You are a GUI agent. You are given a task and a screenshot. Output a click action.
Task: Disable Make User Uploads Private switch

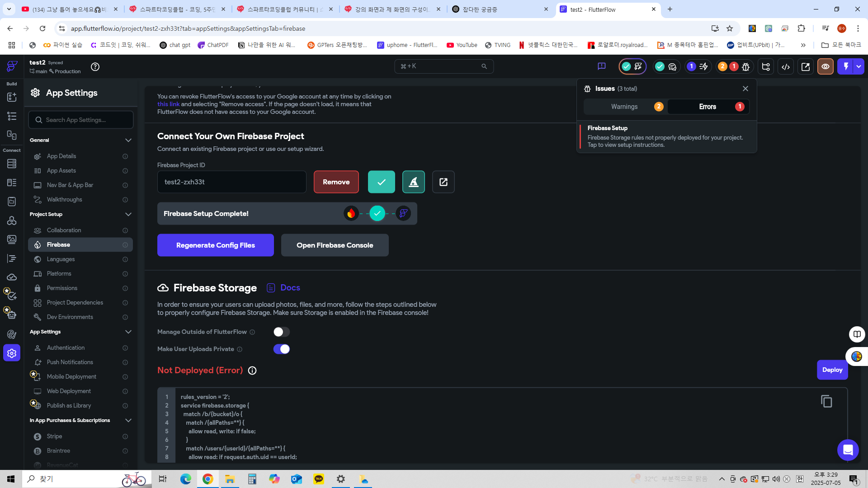point(281,349)
